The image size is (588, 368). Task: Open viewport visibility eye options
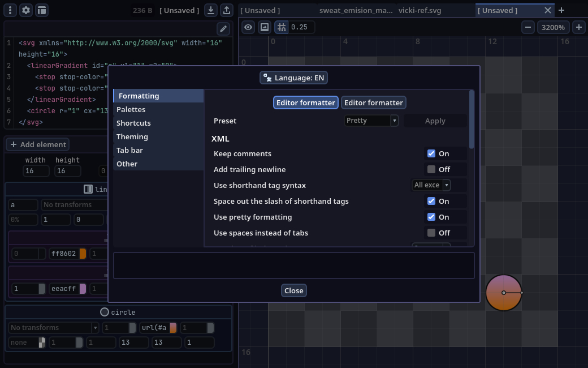(x=248, y=27)
